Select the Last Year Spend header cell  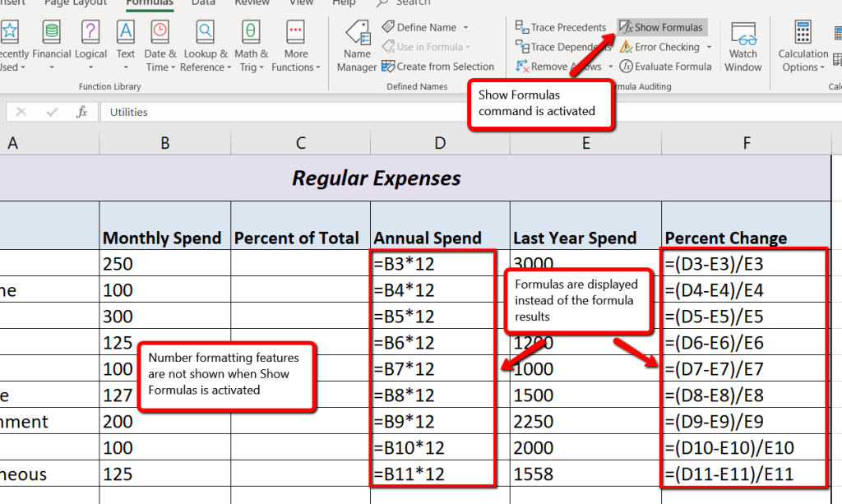click(x=585, y=225)
